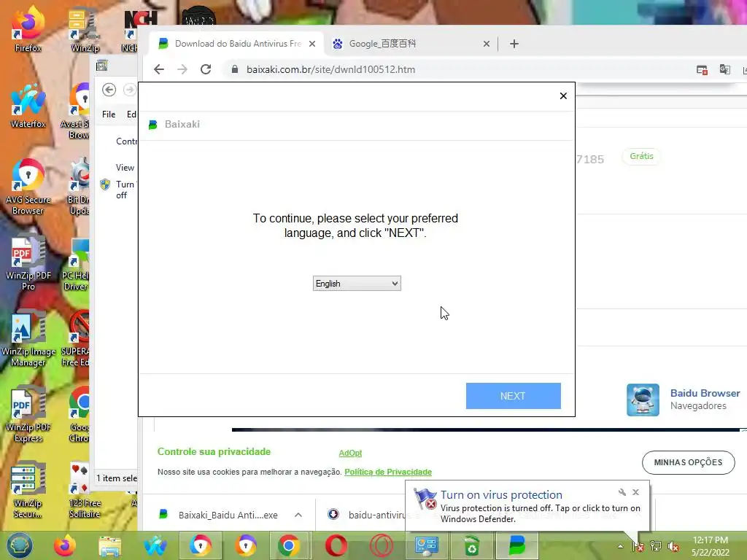The image size is (747, 560).
Task: Click the translate page icon in address bar
Action: 724,69
